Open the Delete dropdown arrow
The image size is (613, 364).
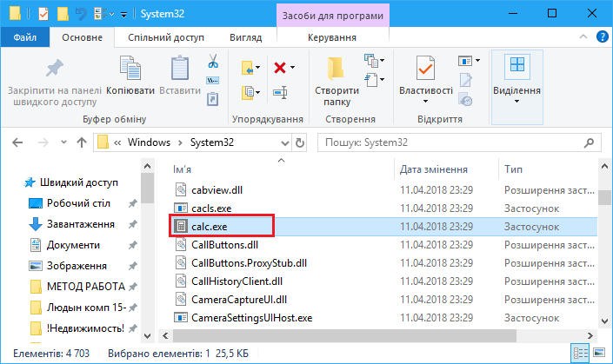(x=292, y=68)
